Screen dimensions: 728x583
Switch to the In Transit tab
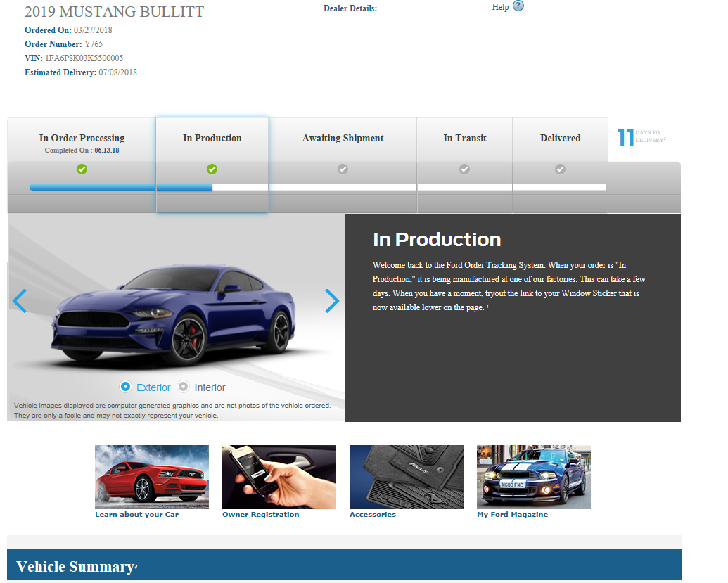tap(465, 140)
